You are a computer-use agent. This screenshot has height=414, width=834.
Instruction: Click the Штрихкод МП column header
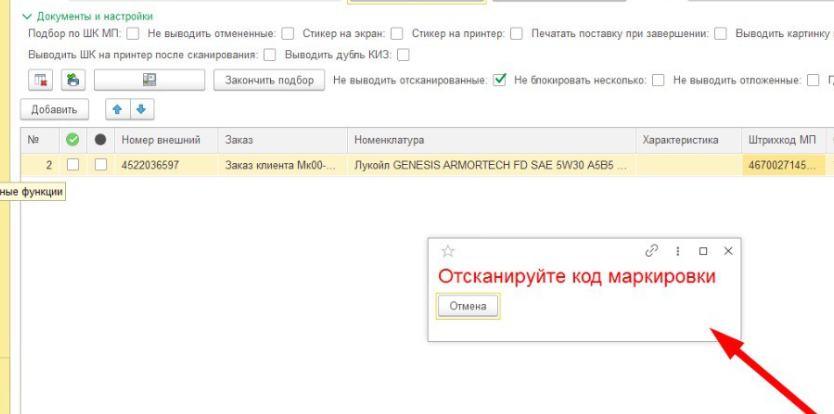[x=783, y=140]
